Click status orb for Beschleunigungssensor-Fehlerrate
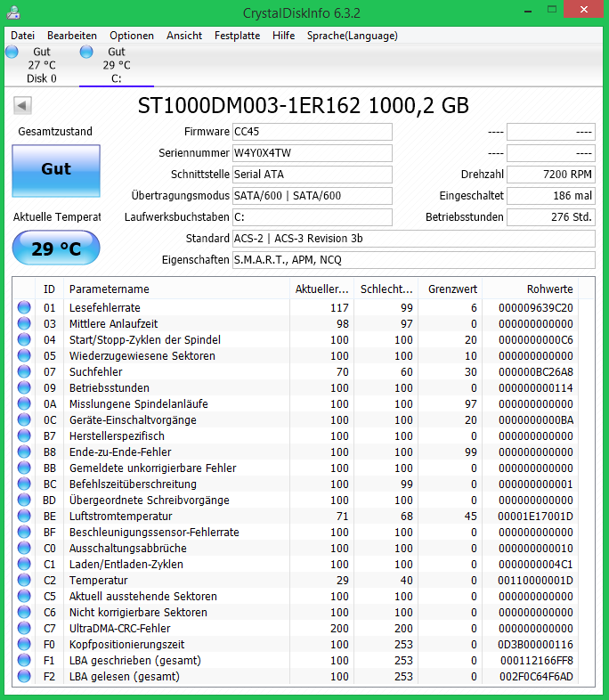This screenshot has height=700, width=609. coord(24,533)
